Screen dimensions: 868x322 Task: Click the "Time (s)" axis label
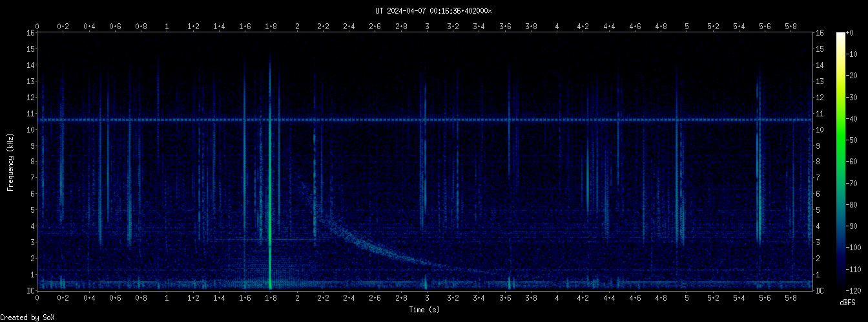pyautogui.click(x=426, y=310)
